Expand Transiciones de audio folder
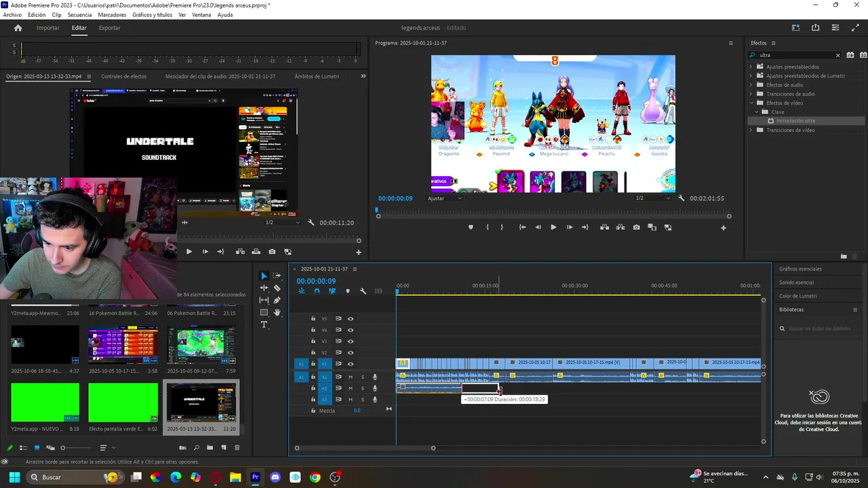Image resolution: width=868 pixels, height=488 pixels. tap(751, 94)
